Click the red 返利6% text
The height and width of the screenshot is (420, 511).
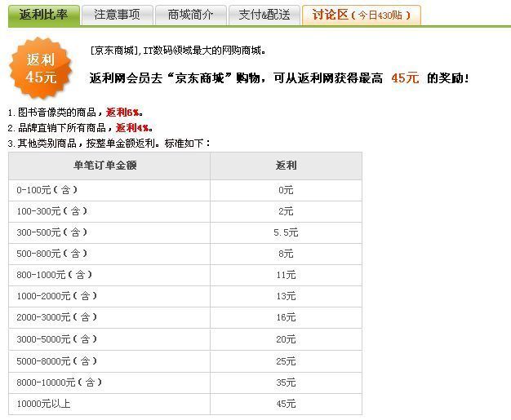(122, 113)
